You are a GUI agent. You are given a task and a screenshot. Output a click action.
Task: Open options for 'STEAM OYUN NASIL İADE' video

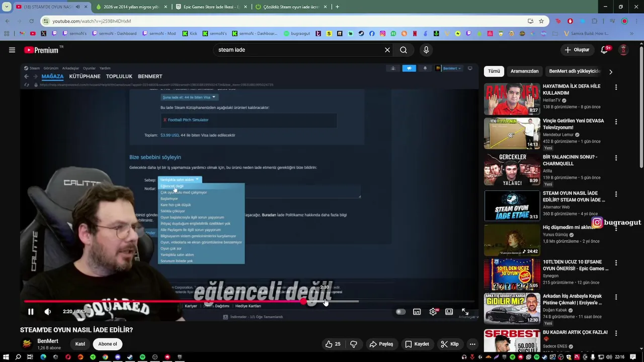click(616, 194)
